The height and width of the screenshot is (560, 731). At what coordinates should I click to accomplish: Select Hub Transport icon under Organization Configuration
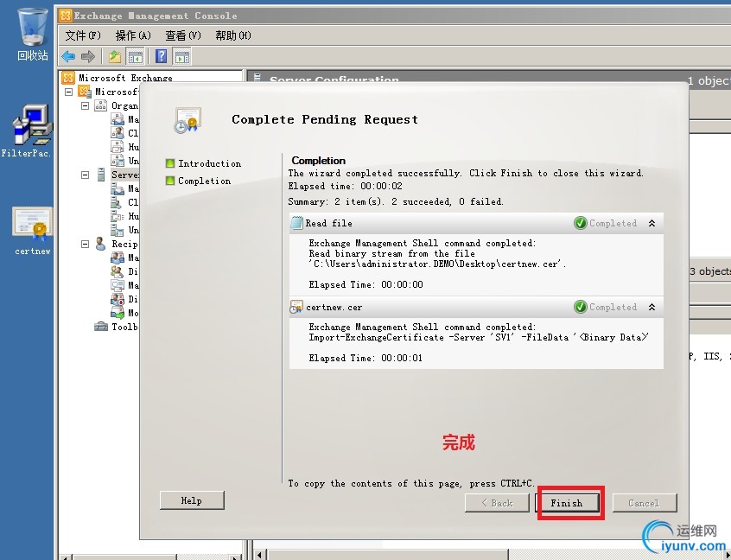[x=117, y=146]
